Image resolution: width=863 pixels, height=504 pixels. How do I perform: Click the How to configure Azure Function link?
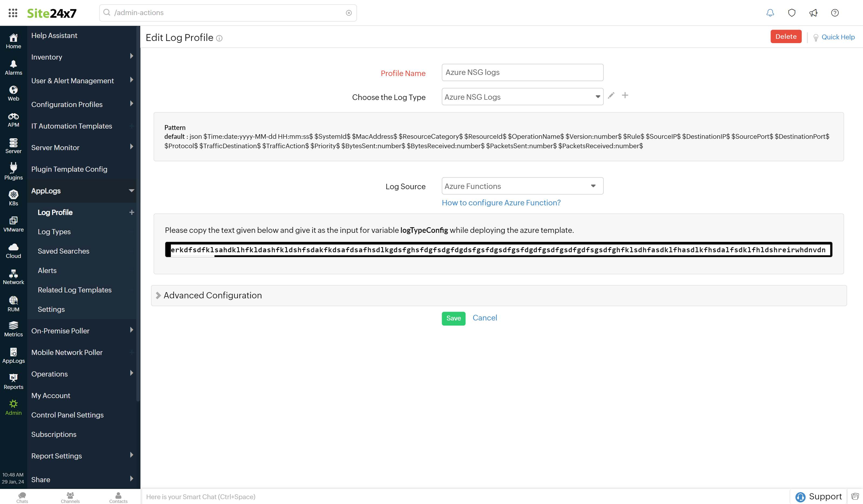501,202
